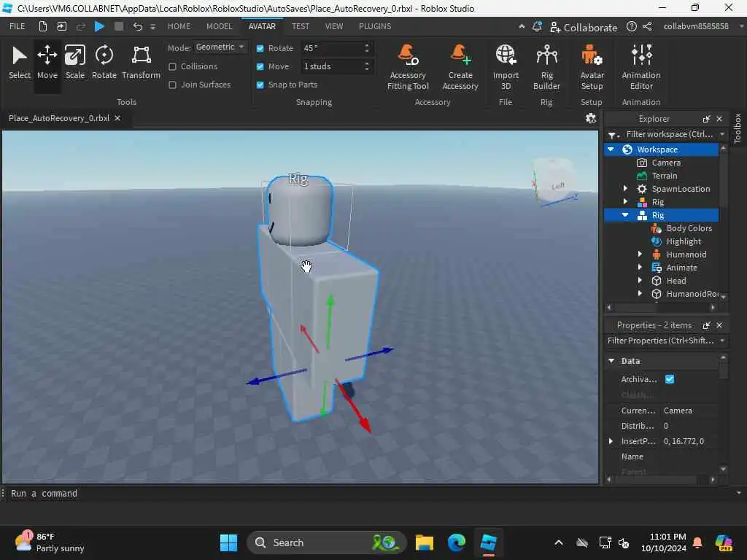The height and width of the screenshot is (560, 747).
Task: Click the share icon near username
Action: (647, 27)
